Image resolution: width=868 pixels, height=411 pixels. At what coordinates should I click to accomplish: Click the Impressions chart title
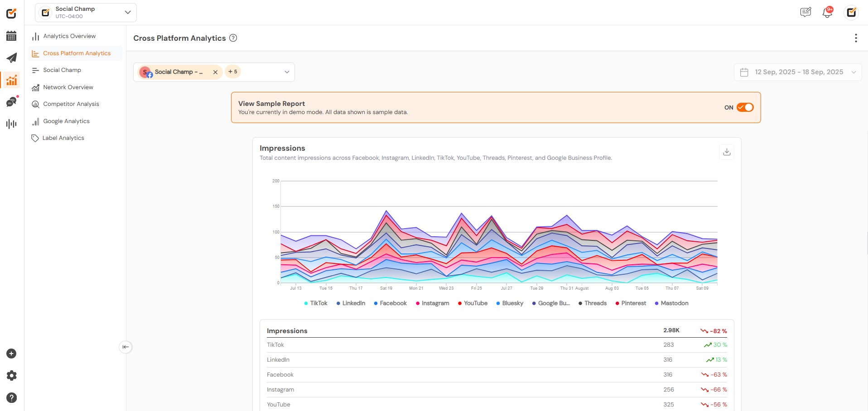click(282, 148)
